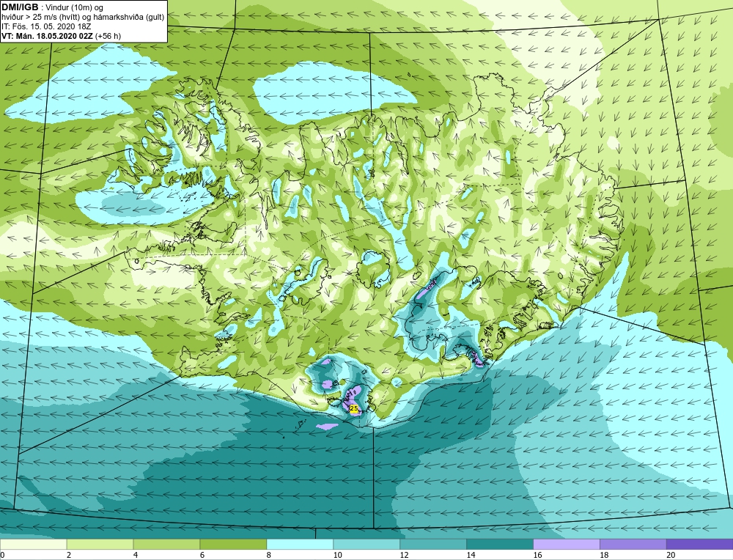Viewport: 733px width, 560px height.
Task: Click the 'hviður > 25 m/s' description line
Action: click(83, 18)
